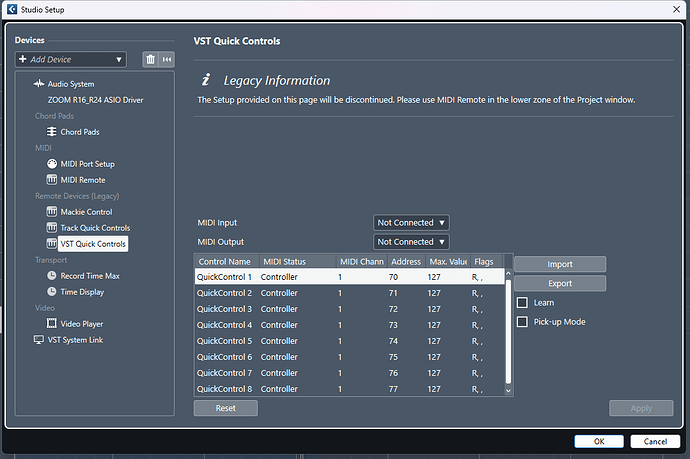690x459 pixels.
Task: Click the VST Quick Controls icon
Action: [x=52, y=243]
